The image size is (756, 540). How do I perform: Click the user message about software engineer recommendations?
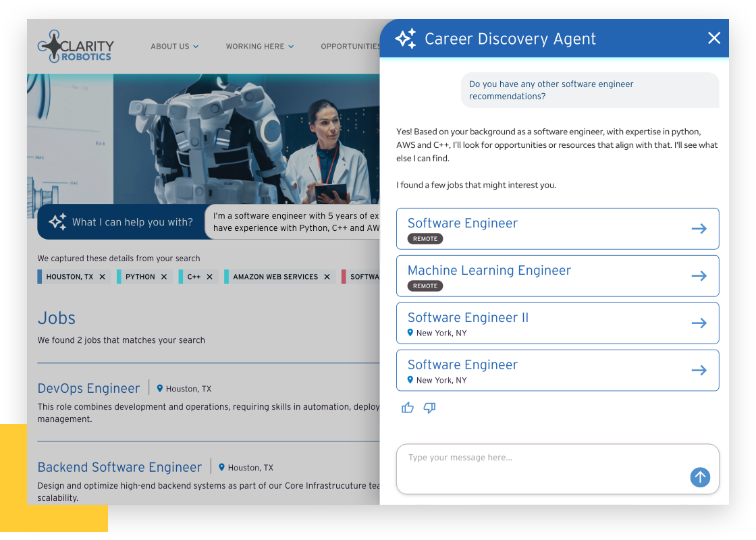[590, 90]
